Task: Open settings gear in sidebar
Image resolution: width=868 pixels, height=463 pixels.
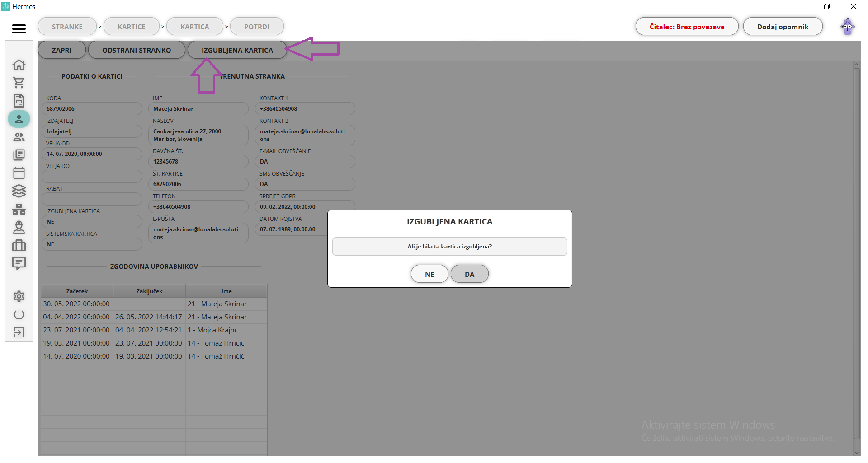Action: pos(19,296)
